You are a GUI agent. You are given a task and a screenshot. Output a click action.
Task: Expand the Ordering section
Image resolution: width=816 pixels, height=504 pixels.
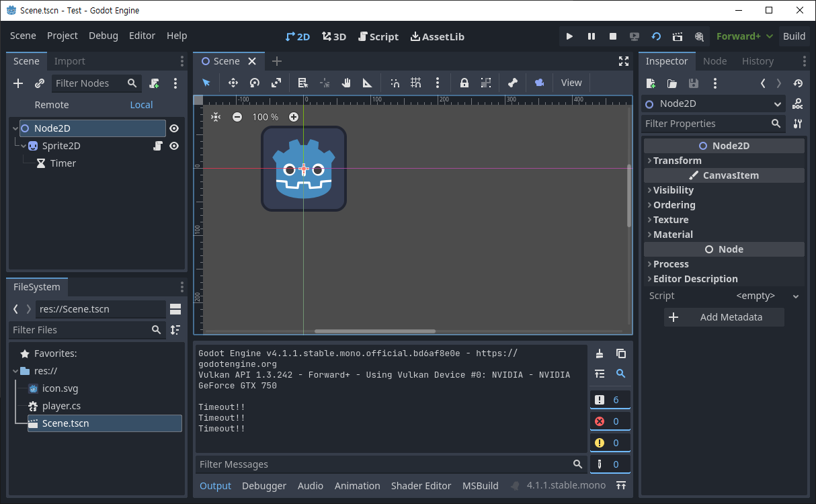[x=724, y=205]
